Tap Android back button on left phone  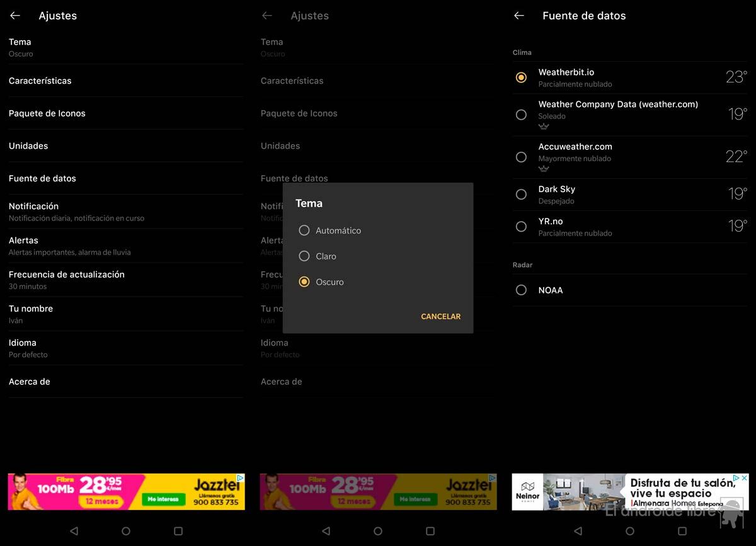point(74,531)
